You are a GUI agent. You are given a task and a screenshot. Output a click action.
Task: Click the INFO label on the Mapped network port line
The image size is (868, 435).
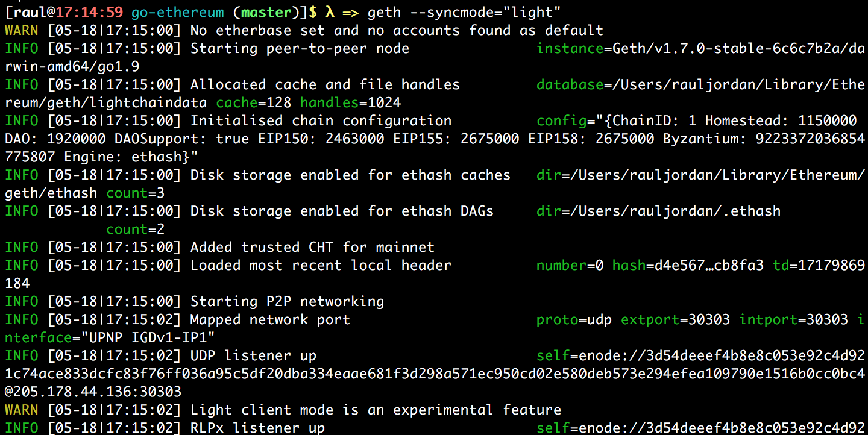click(21, 319)
